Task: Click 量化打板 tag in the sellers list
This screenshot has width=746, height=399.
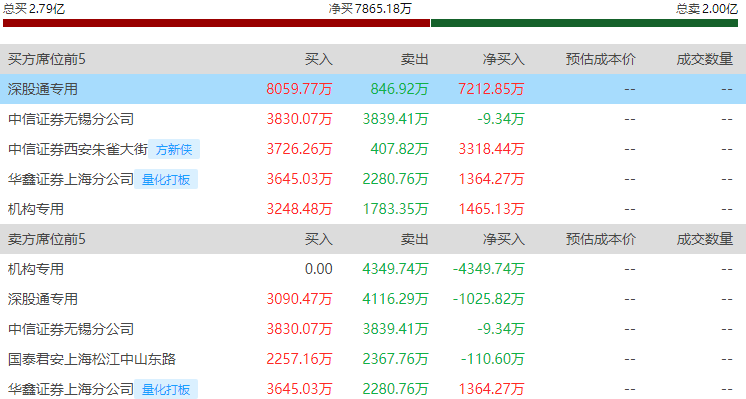Action: (x=166, y=389)
